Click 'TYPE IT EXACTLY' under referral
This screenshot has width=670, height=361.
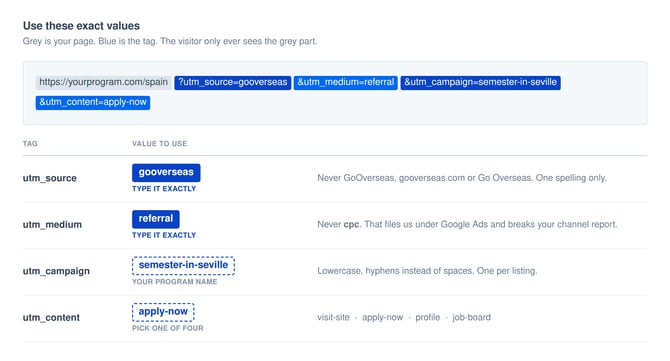(x=164, y=235)
